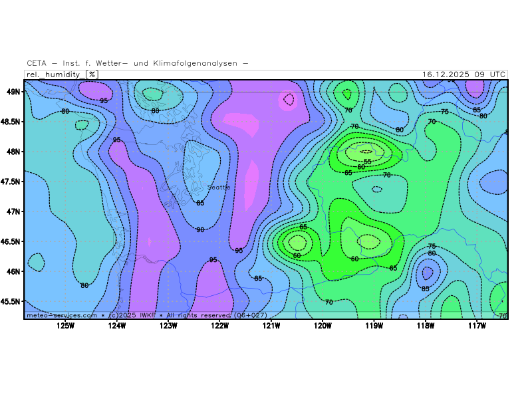
Task: Click the 123W longitude axis label
Action: tap(168, 325)
